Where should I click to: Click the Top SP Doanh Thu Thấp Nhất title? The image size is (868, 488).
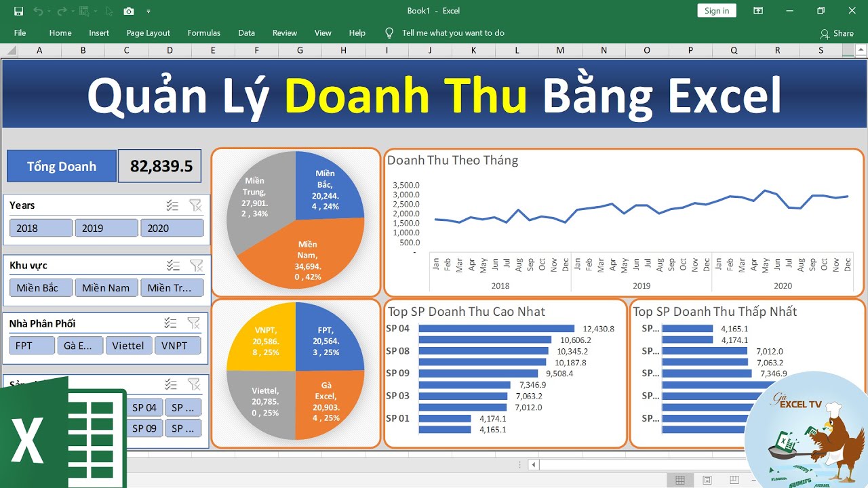(715, 312)
